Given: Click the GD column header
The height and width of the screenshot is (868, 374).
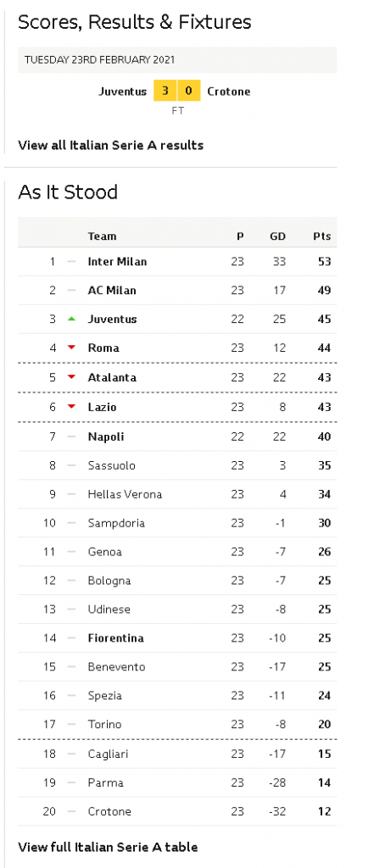Looking at the screenshot, I should coord(277,236).
